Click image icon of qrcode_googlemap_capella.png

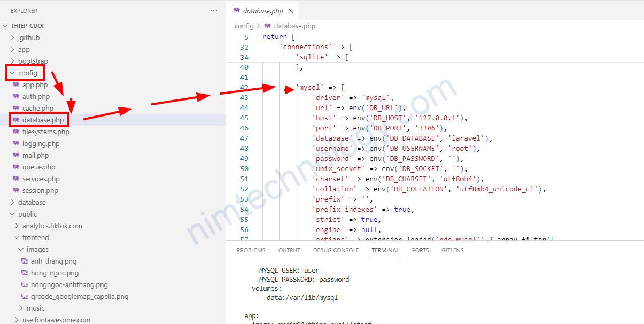[x=25, y=297]
